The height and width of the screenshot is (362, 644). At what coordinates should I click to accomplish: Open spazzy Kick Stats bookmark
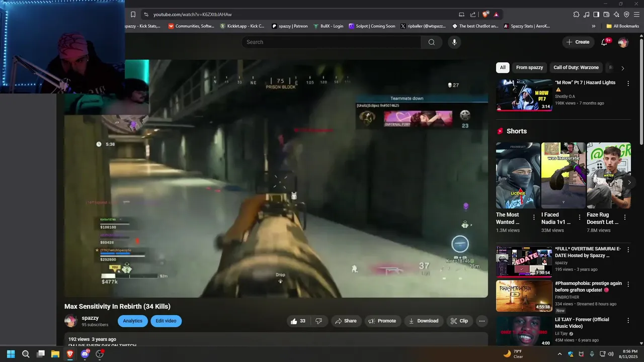(143, 26)
